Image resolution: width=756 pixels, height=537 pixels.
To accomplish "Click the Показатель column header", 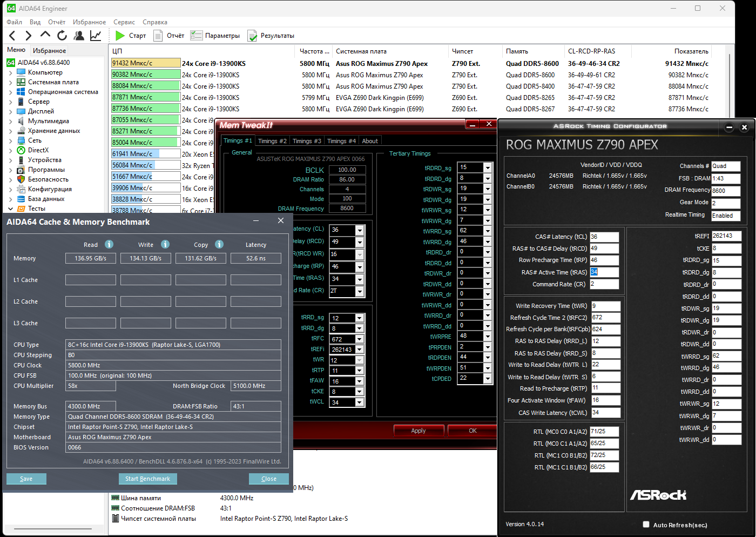I will 691,51.
